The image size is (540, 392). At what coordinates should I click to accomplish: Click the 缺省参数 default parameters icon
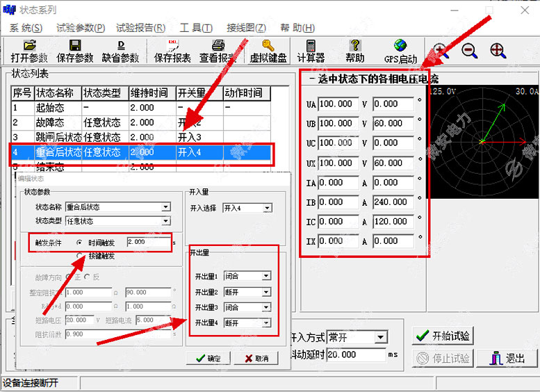coord(120,51)
